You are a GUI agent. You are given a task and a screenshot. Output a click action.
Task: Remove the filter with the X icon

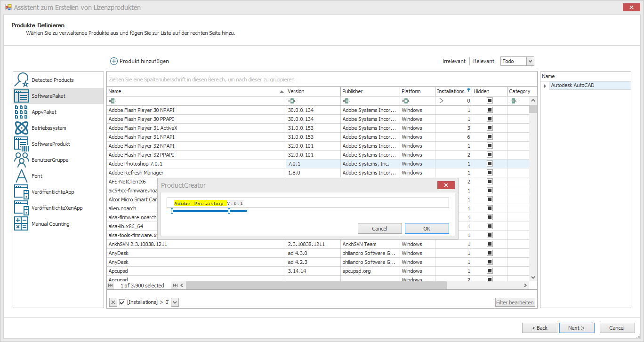pos(113,302)
